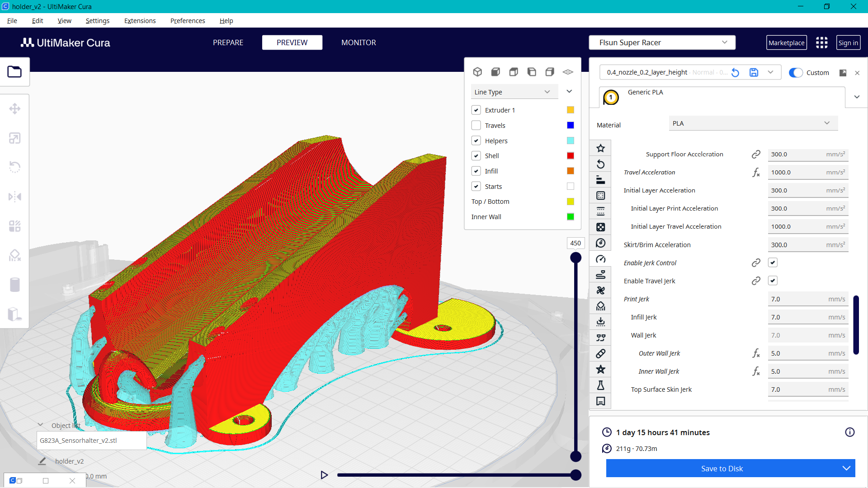The height and width of the screenshot is (488, 868).
Task: Open the Marketplace
Action: pos(786,42)
